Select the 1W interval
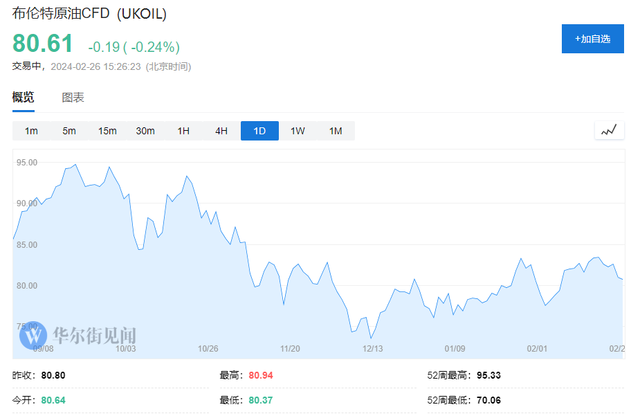The width and height of the screenshot is (640, 416). tap(298, 131)
